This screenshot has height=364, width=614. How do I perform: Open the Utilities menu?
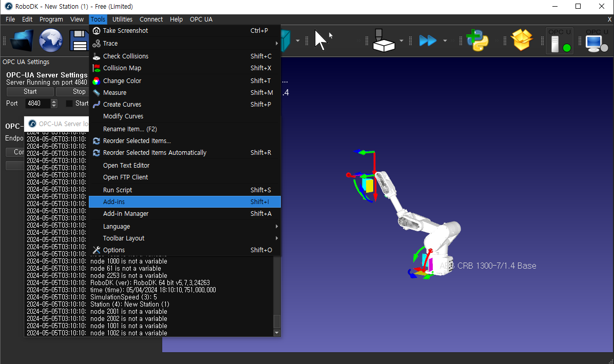coord(122,19)
